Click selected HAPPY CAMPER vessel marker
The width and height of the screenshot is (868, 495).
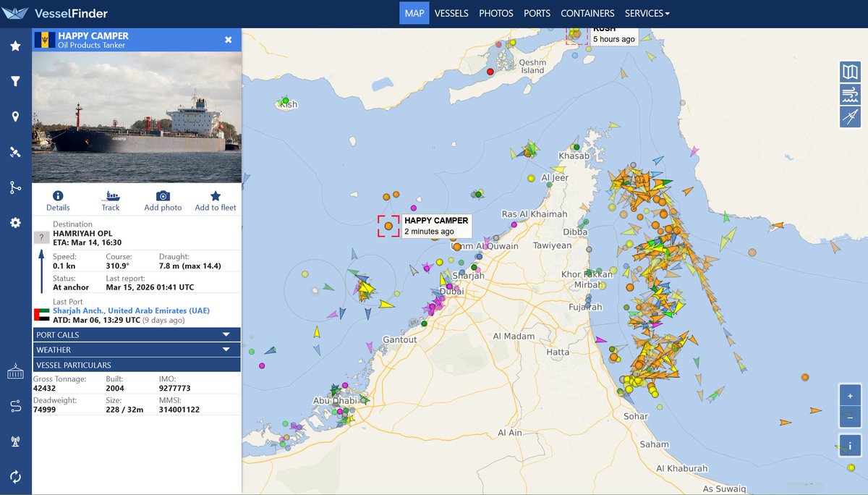pos(388,226)
